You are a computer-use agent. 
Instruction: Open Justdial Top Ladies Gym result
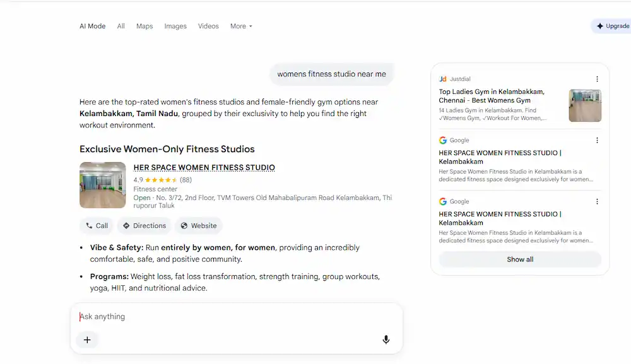(492, 96)
